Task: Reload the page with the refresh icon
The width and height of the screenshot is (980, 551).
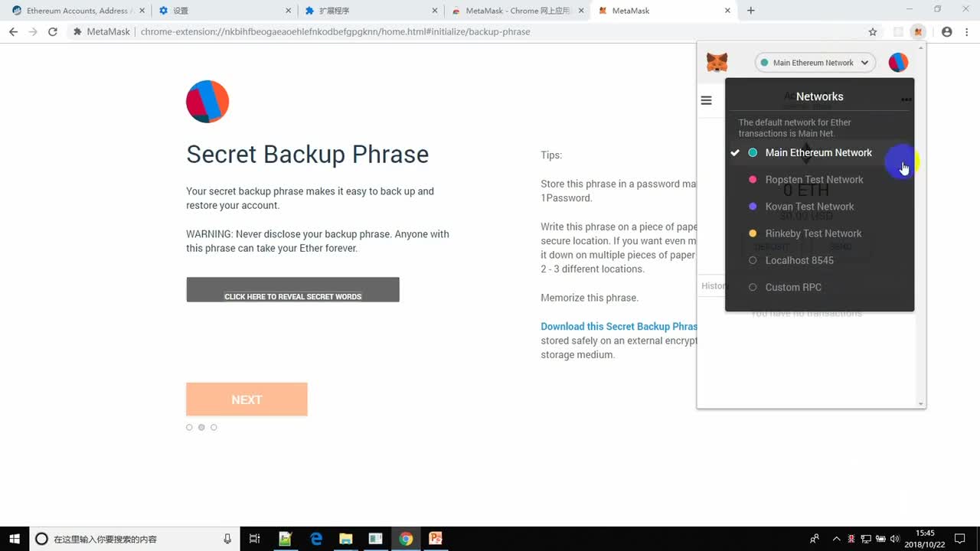Action: (53, 32)
